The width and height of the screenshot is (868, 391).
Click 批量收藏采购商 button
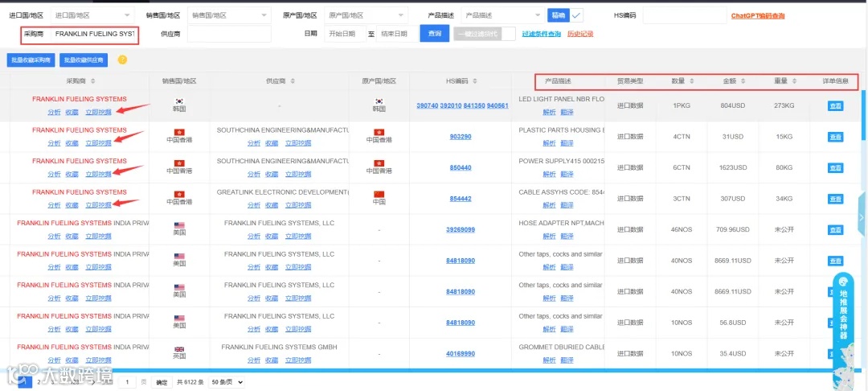coord(31,60)
